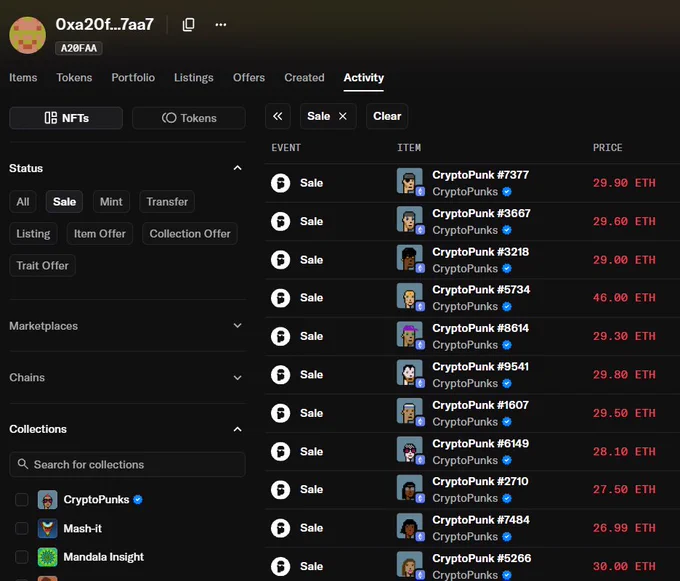The image size is (680, 581).
Task: Switch to the Portfolio tab
Action: [133, 78]
